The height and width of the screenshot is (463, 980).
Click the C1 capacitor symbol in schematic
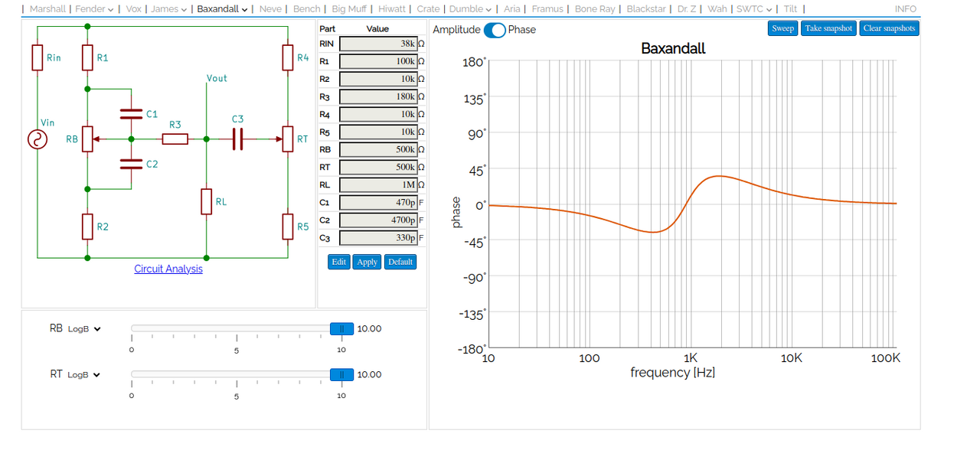131,114
